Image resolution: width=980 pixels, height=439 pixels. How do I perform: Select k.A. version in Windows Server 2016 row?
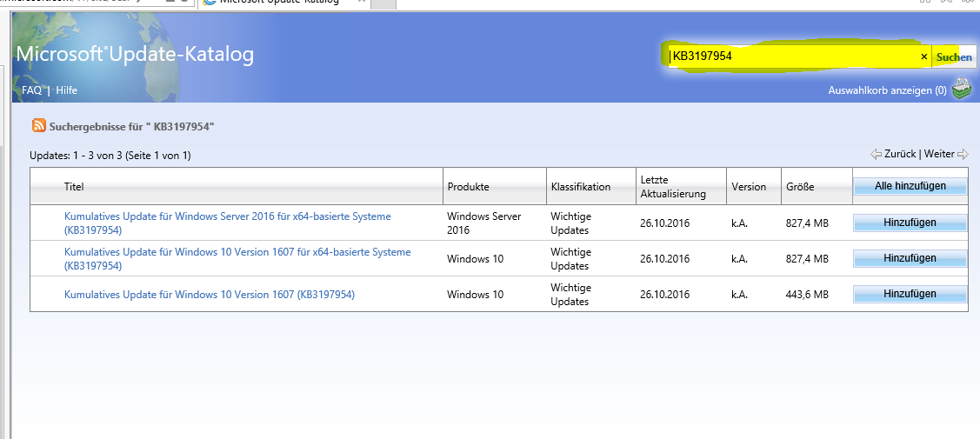pos(739,223)
